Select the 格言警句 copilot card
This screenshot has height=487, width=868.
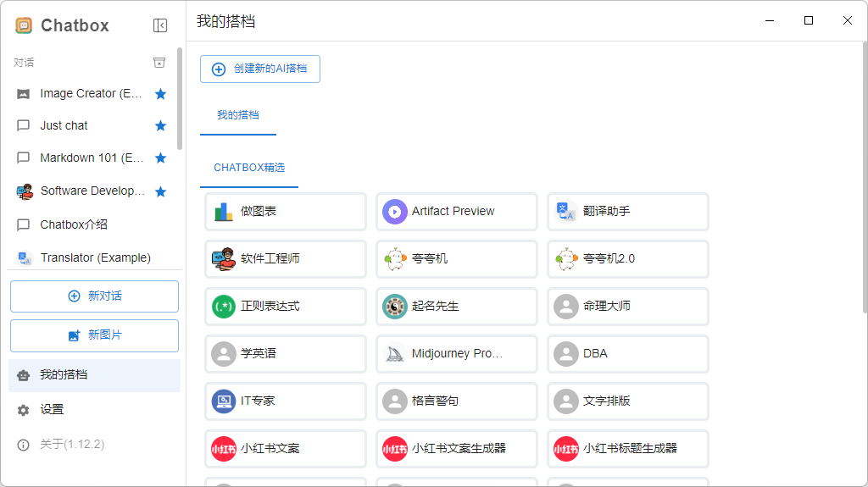pos(457,401)
